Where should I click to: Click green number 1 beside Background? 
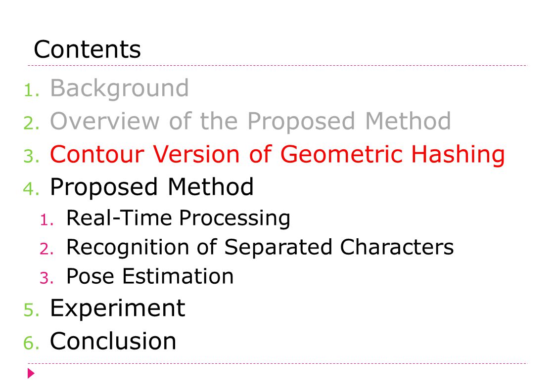(32, 90)
